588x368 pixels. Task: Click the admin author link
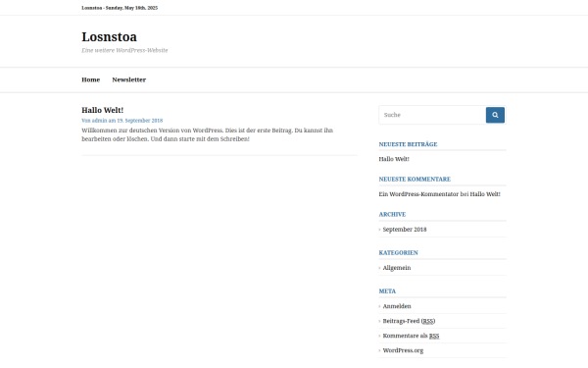[99, 121]
